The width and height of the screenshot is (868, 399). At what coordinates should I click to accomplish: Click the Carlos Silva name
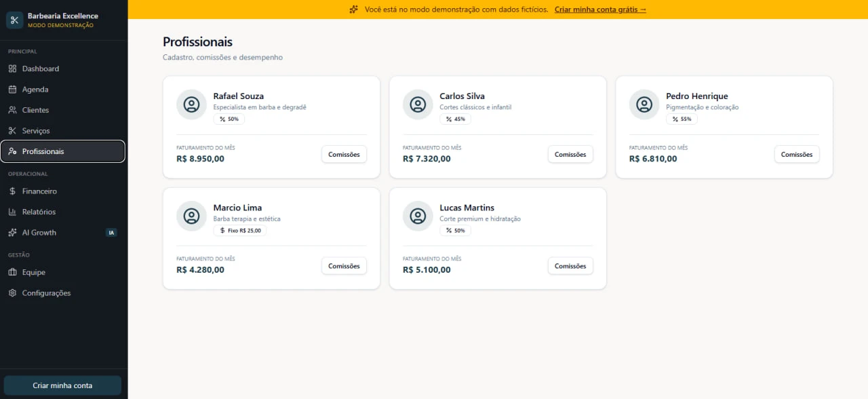click(x=462, y=96)
